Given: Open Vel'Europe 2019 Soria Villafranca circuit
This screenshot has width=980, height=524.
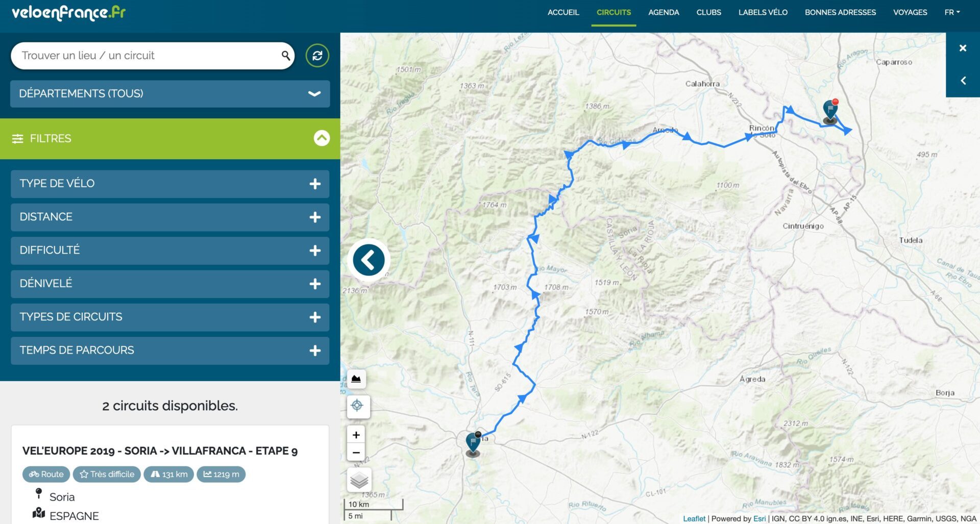Looking at the screenshot, I should tap(160, 451).
